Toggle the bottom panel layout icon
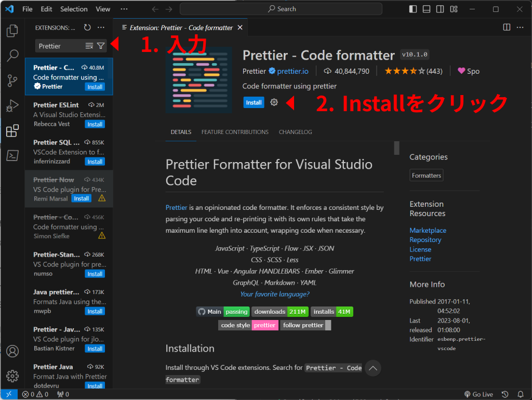Viewport: 532px width, 400px height. pyautogui.click(x=427, y=9)
